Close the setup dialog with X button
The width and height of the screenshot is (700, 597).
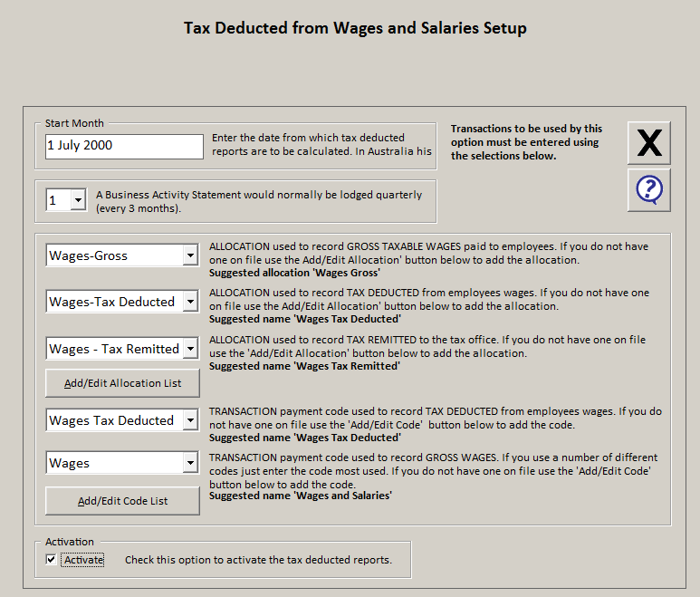pos(648,143)
